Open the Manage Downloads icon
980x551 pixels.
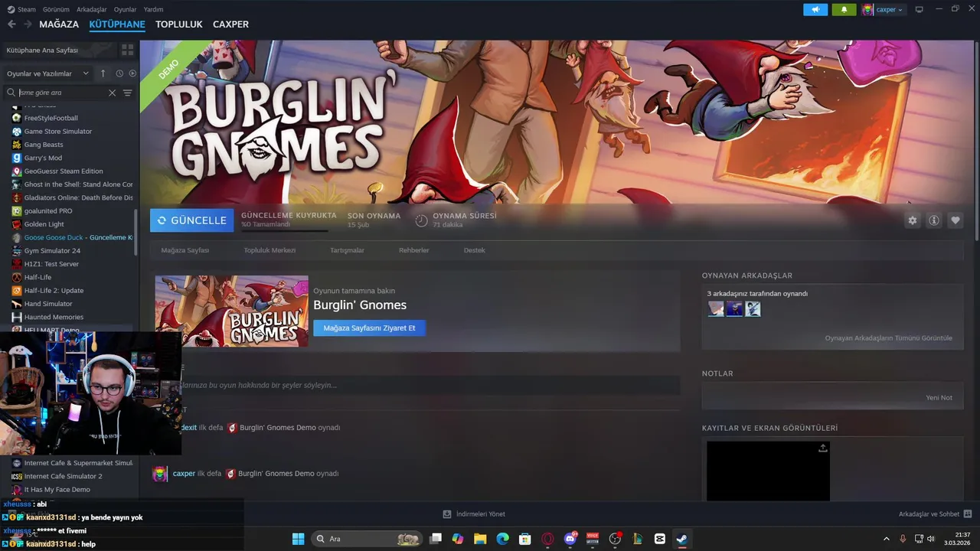[x=447, y=514]
